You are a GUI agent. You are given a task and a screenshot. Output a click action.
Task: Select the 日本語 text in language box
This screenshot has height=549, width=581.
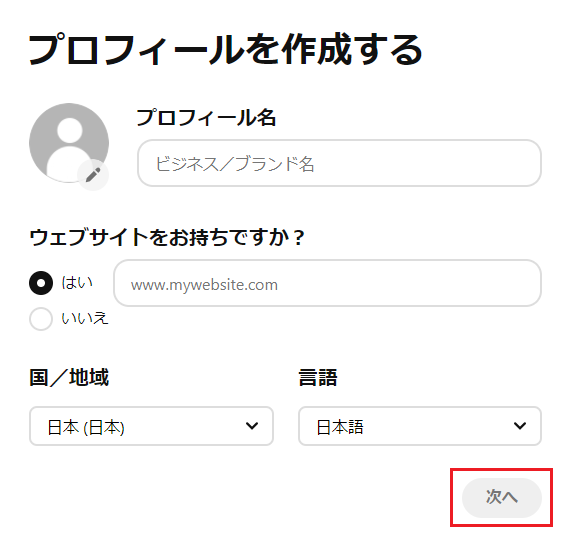pos(340,427)
